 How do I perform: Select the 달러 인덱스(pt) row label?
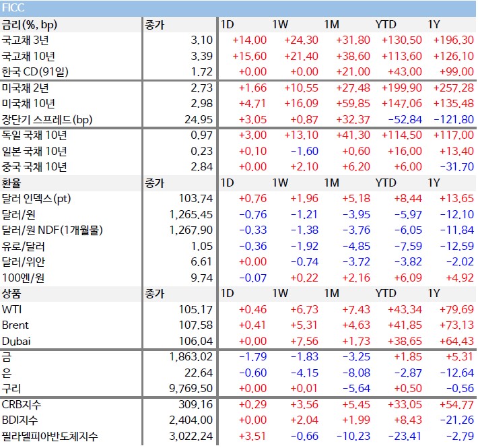tap(36, 199)
